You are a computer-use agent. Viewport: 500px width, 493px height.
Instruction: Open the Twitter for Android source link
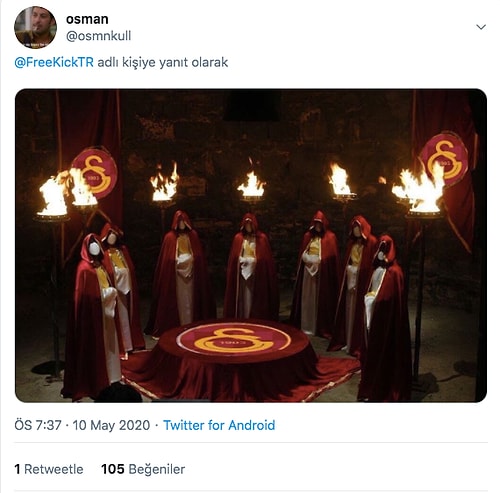[x=219, y=425]
